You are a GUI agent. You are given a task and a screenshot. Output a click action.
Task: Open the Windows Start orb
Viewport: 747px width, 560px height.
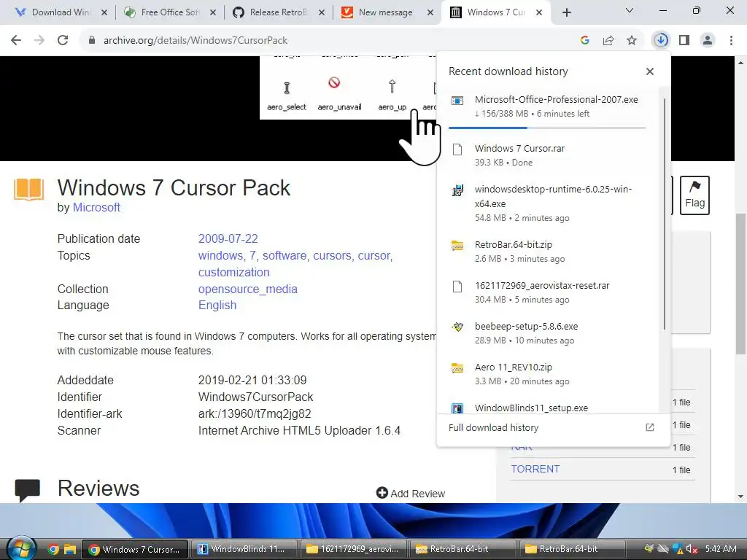click(x=21, y=548)
